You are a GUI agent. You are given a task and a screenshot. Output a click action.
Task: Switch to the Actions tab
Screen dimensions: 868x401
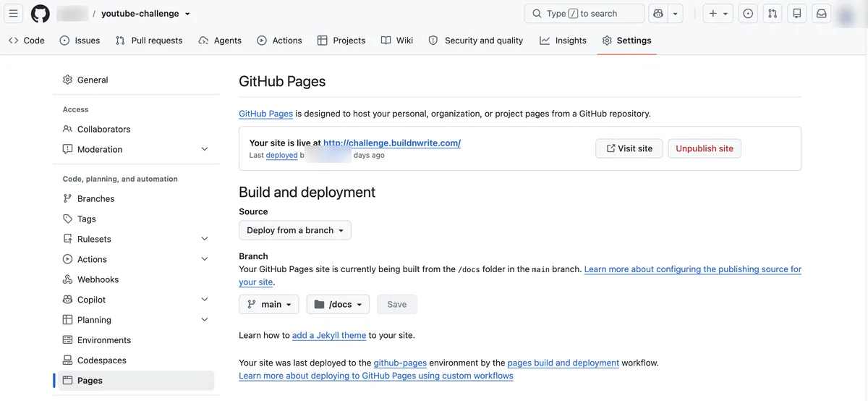pyautogui.click(x=279, y=41)
